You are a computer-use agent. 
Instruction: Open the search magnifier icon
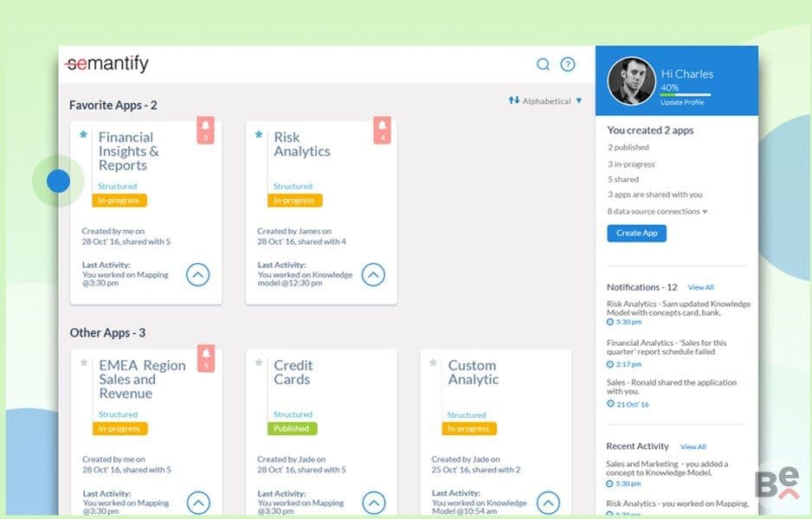tap(543, 64)
